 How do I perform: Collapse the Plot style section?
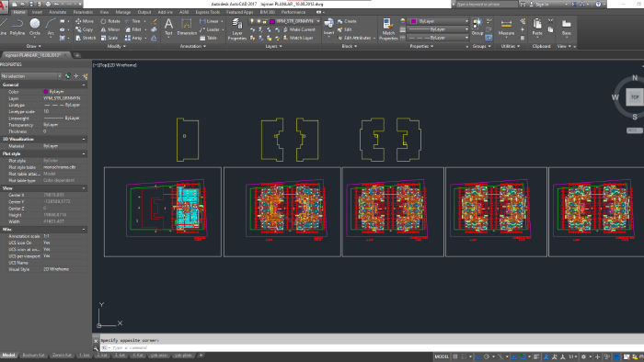[x=84, y=153]
